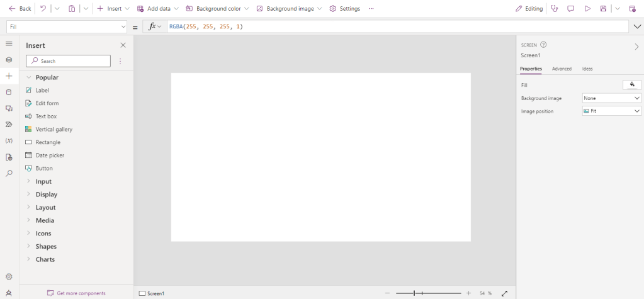644x299 pixels.
Task: Open the Image position dropdown
Action: click(611, 111)
